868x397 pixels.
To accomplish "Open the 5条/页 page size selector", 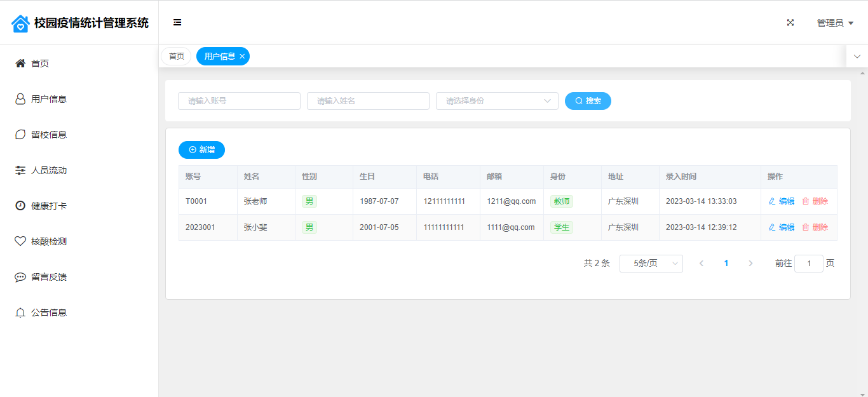I will 651,264.
